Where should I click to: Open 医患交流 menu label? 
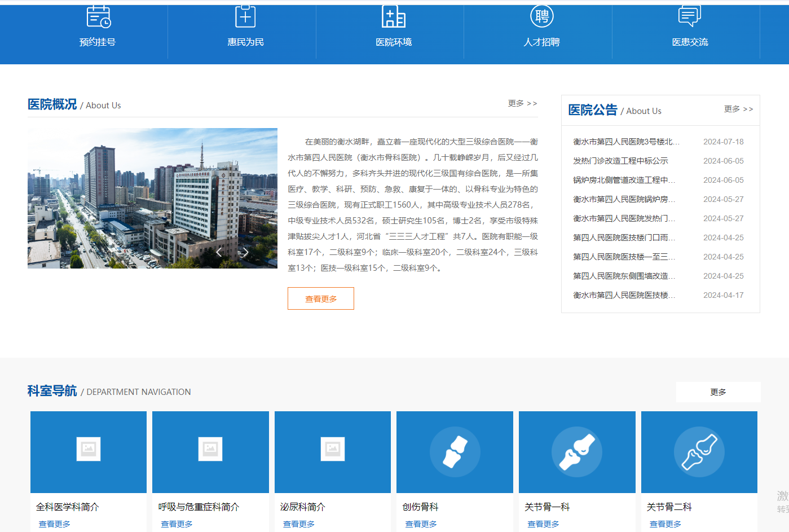[690, 42]
